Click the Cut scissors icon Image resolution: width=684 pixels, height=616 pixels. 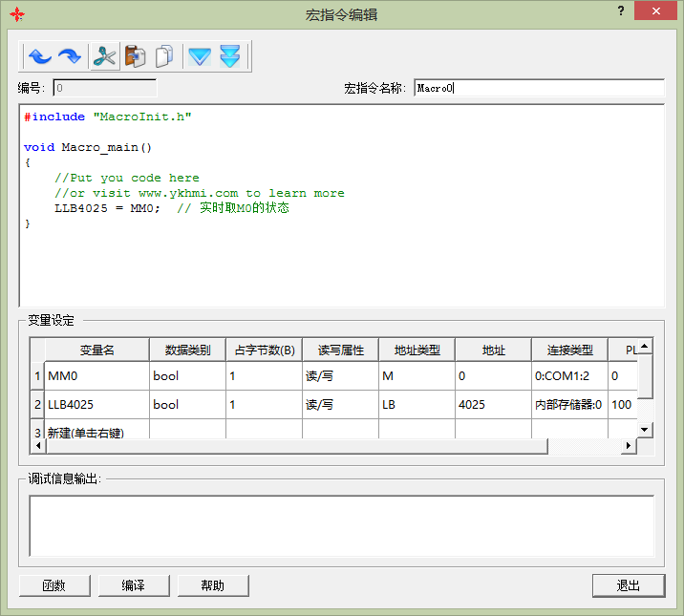coord(104,56)
